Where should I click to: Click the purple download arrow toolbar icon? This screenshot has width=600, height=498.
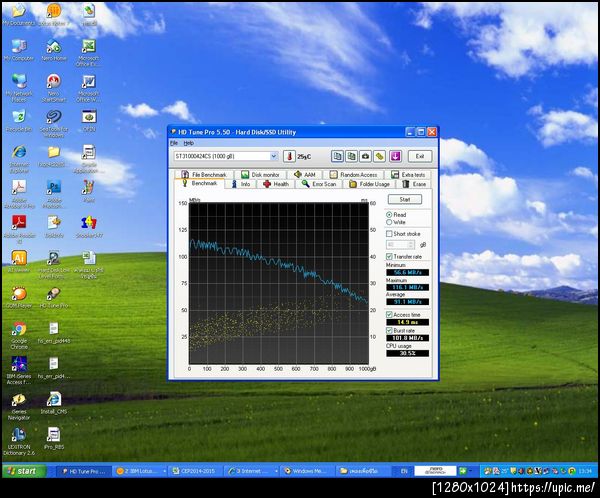[395, 156]
